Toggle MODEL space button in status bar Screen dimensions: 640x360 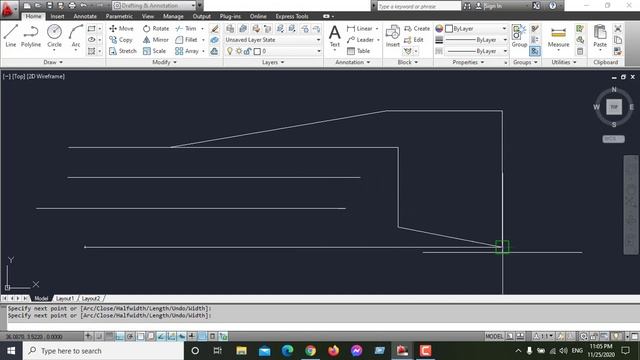point(494,336)
